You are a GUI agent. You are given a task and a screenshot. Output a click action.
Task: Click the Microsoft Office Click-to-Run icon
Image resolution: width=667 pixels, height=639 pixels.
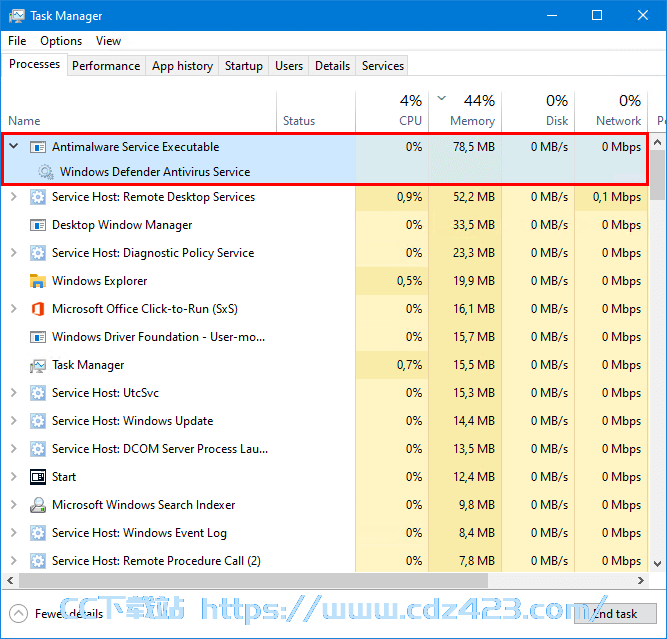[38, 309]
